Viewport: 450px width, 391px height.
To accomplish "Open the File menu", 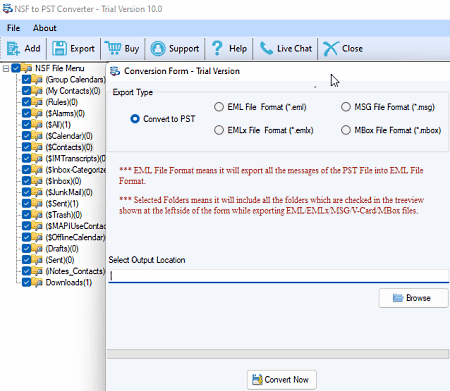I will 14,28.
